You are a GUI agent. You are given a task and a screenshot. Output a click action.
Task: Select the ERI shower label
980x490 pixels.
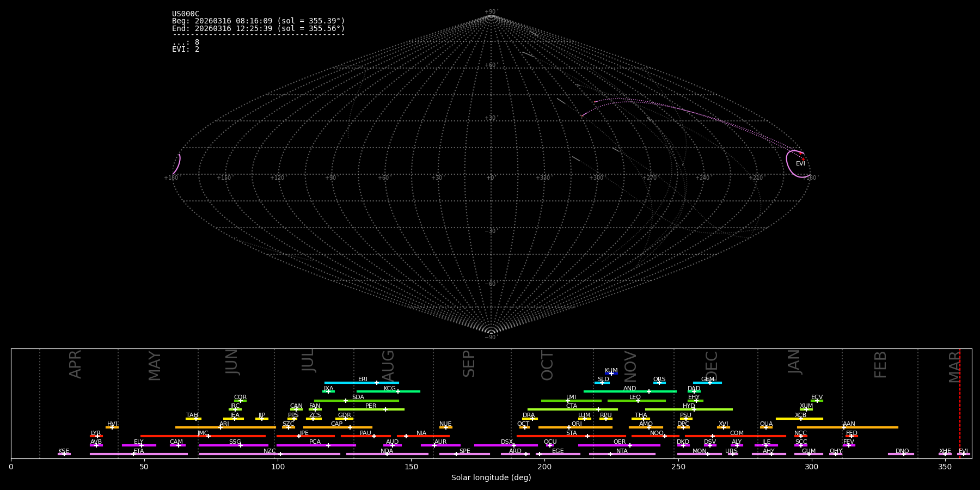coord(363,379)
